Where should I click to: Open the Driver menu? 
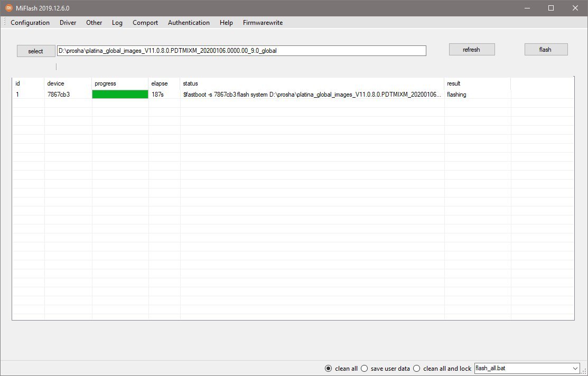tap(68, 23)
